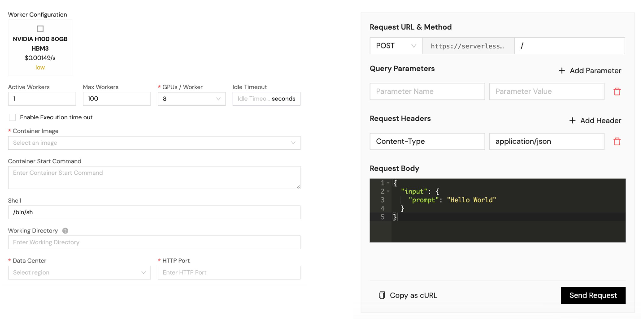Select the NVIDIA H100 GPU card

tap(40, 48)
